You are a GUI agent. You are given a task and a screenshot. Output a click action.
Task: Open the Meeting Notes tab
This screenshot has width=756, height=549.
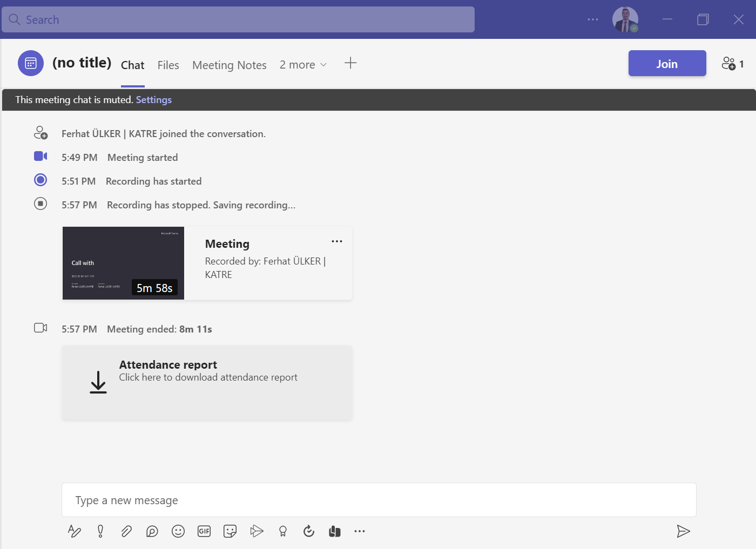(x=230, y=65)
